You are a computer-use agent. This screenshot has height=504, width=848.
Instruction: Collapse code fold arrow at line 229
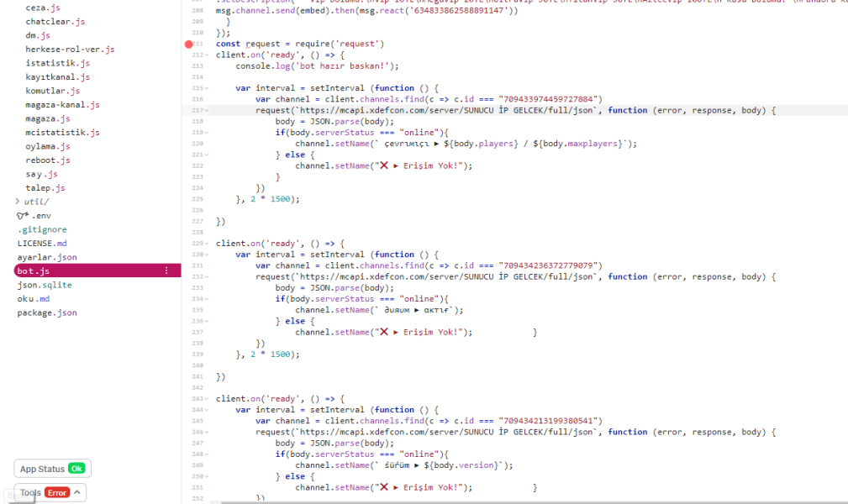(x=207, y=244)
